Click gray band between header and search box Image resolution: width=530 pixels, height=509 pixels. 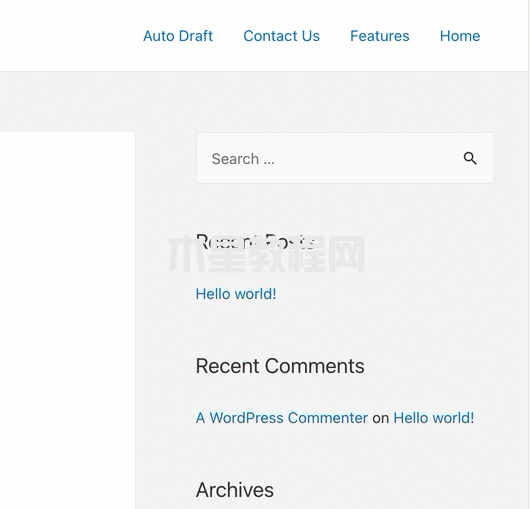click(264, 101)
